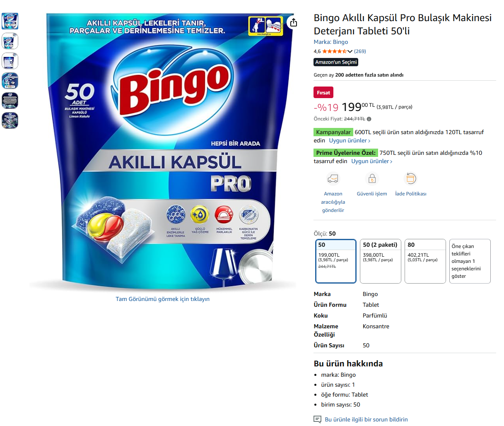
Task: Click Bu ürünle ilgili bir sorun bildirin
Action: pos(366,419)
